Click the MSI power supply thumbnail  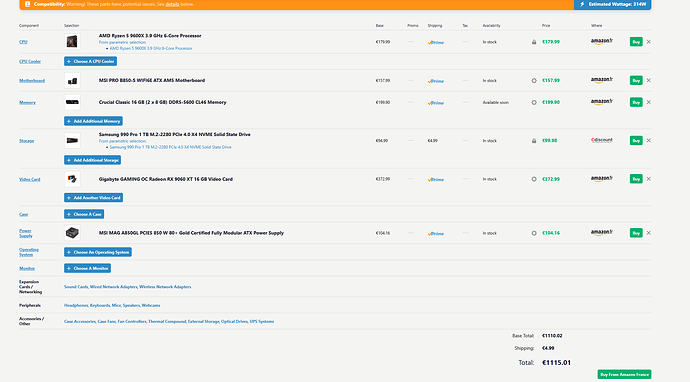(72, 233)
